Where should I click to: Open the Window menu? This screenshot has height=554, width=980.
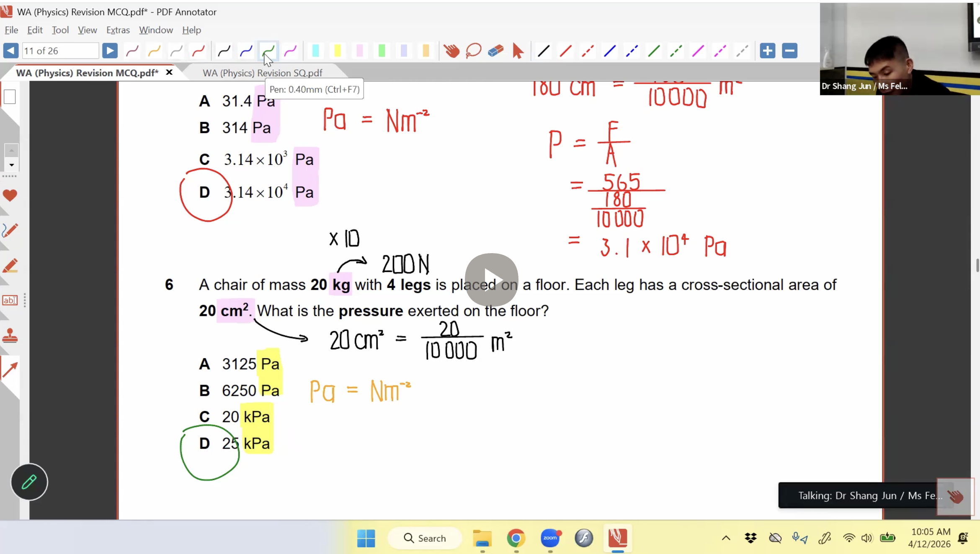tap(156, 30)
